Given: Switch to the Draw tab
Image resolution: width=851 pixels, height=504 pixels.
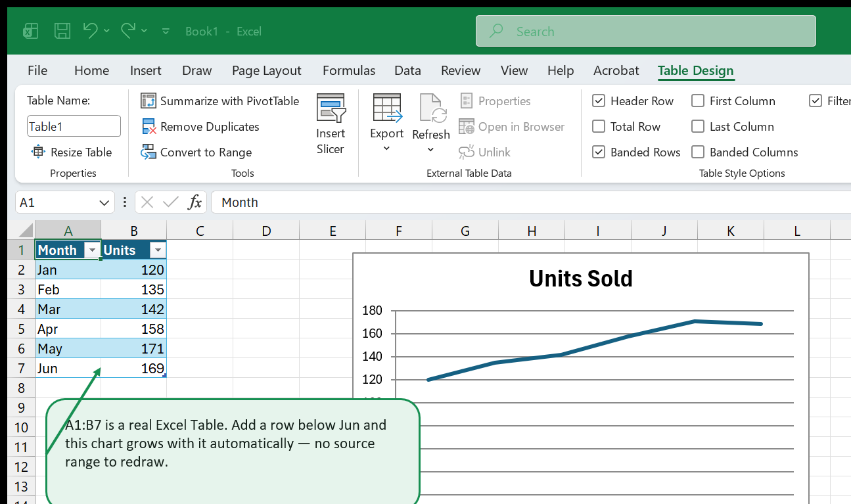Looking at the screenshot, I should pyautogui.click(x=197, y=70).
